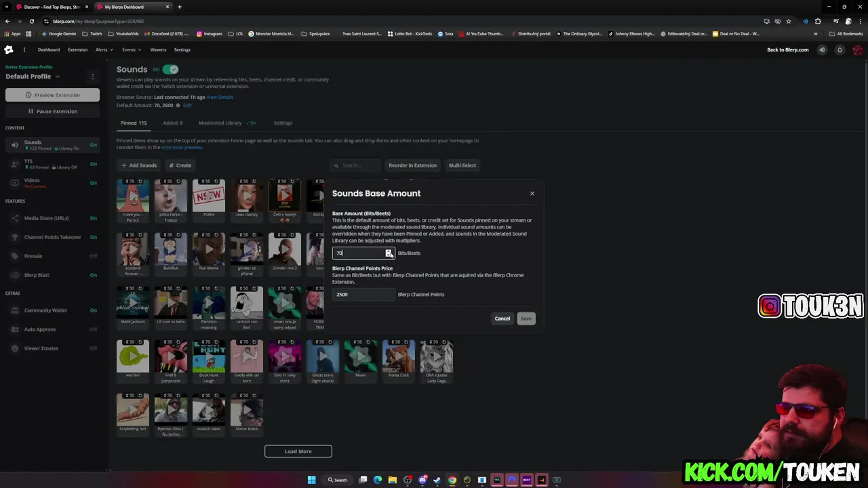Click the Add Sounds button

(139, 165)
